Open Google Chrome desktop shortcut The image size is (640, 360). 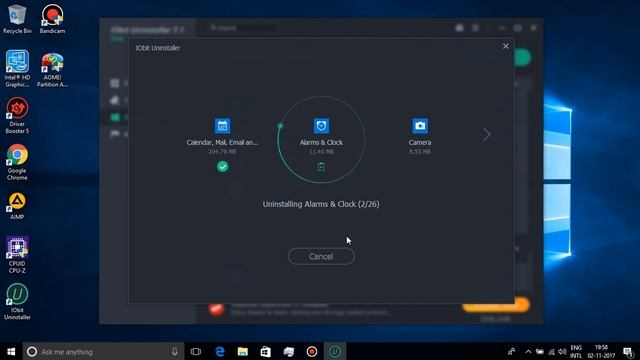[x=17, y=162]
